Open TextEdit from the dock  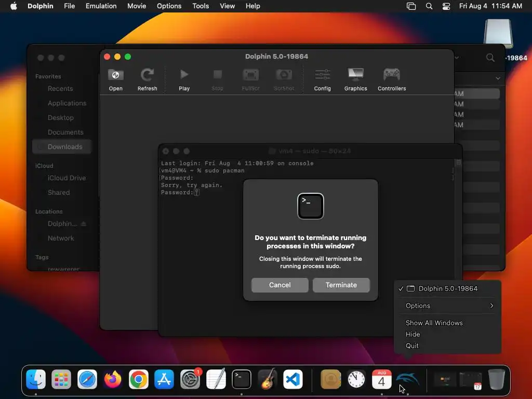[x=216, y=379]
